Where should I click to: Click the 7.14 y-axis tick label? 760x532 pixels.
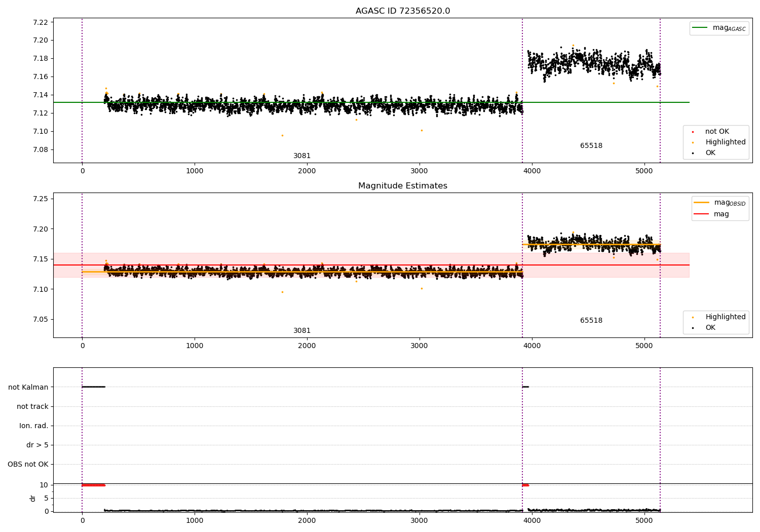[40, 95]
